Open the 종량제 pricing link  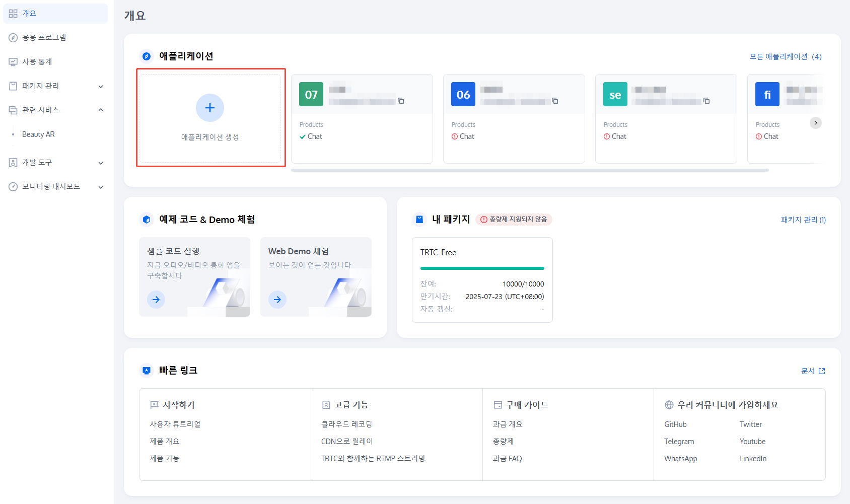tap(503, 442)
